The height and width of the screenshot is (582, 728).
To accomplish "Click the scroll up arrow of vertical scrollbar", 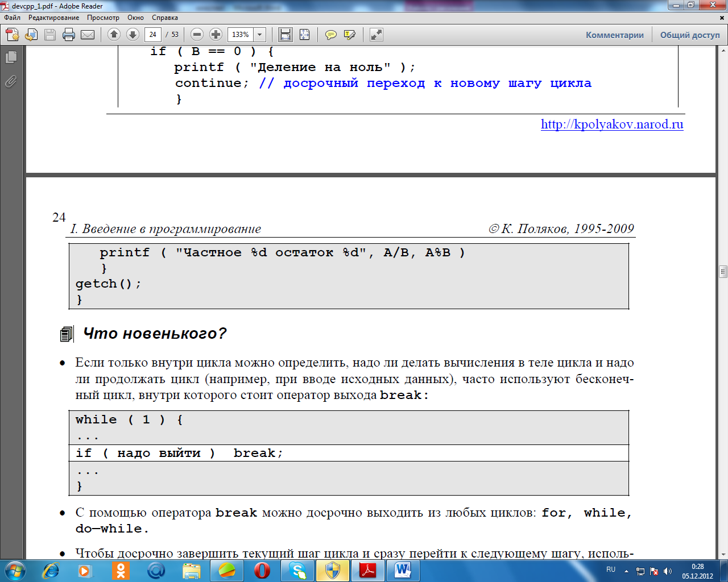I will (723, 50).
